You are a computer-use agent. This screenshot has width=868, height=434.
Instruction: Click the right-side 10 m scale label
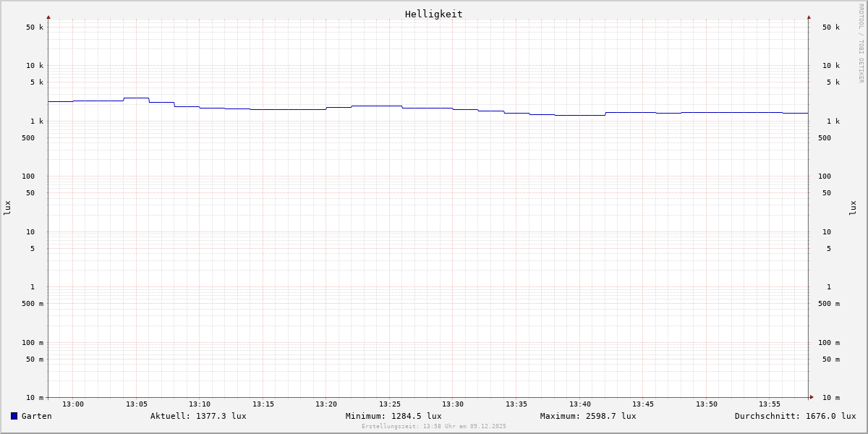click(x=831, y=398)
